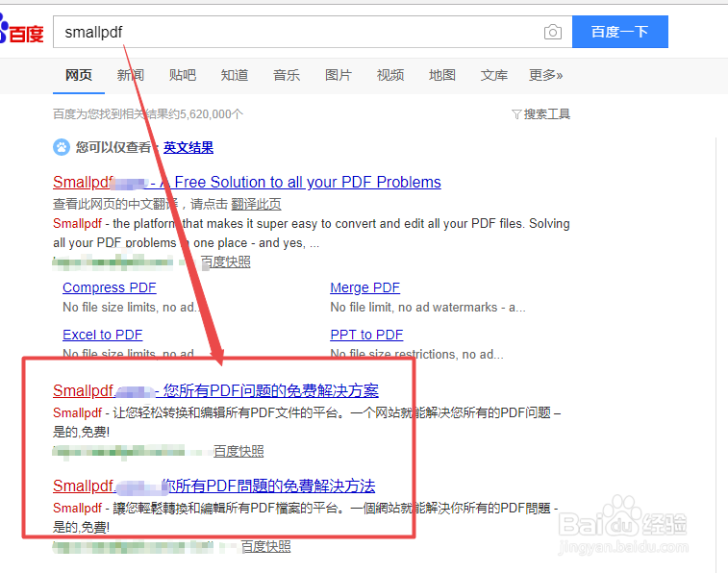728x573 pixels.
Task: Click the camera image search icon
Action: point(553,32)
